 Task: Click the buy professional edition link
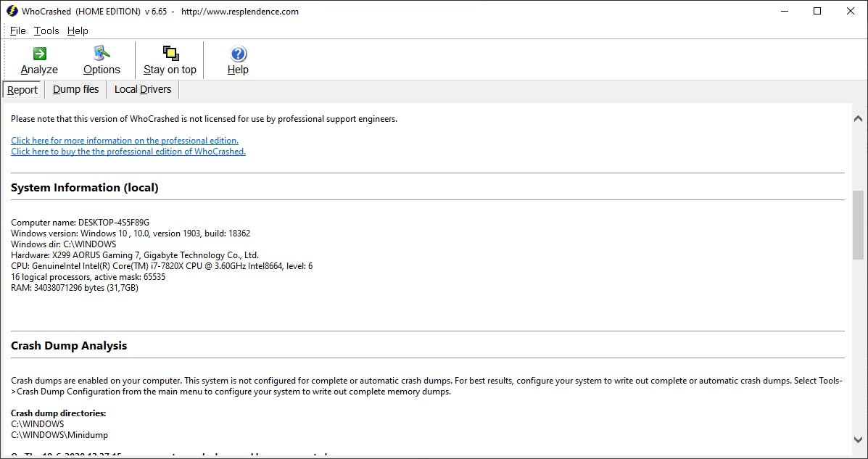(128, 151)
